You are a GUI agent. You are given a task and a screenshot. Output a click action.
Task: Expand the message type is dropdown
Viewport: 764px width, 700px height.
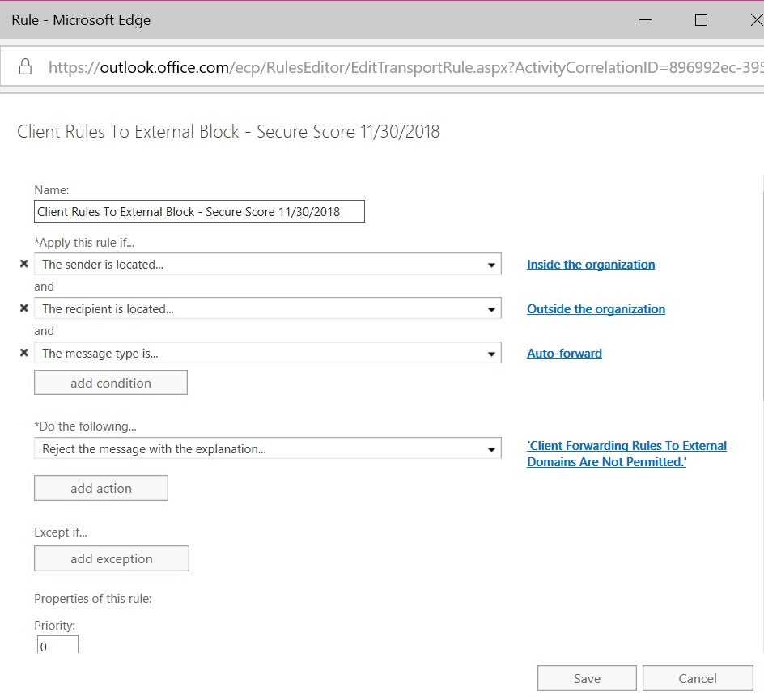pos(268,353)
